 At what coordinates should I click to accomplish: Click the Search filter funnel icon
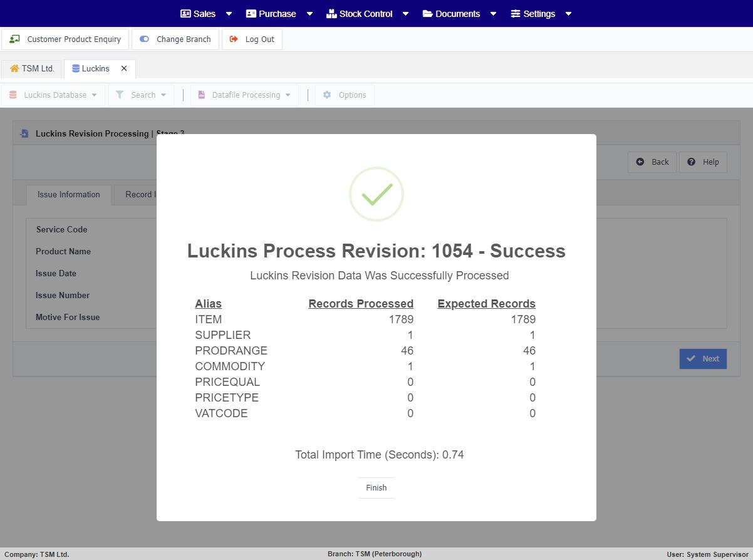coord(120,95)
